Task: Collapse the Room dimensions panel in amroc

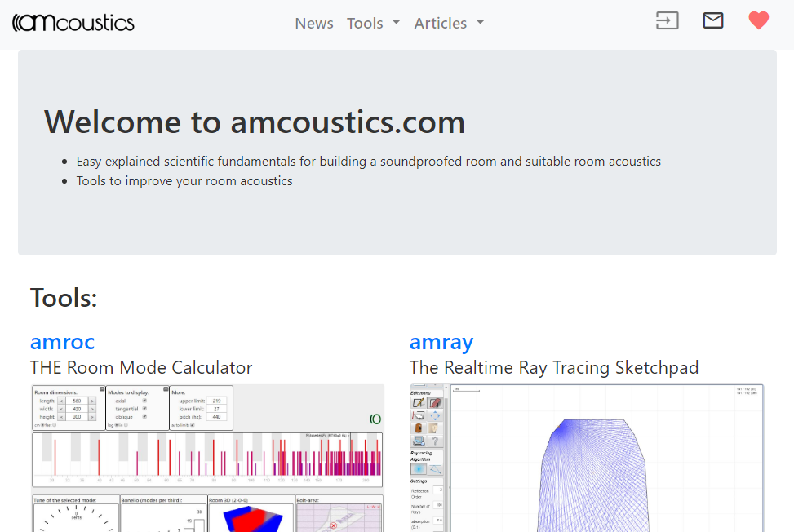Action: click(x=100, y=388)
